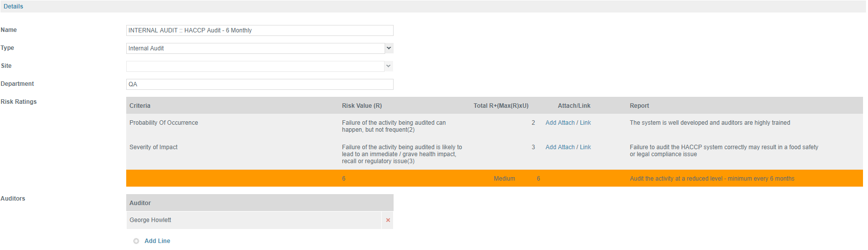Screen dimensions: 868x250
Task: Click the empty Site selection field
Action: click(255, 66)
